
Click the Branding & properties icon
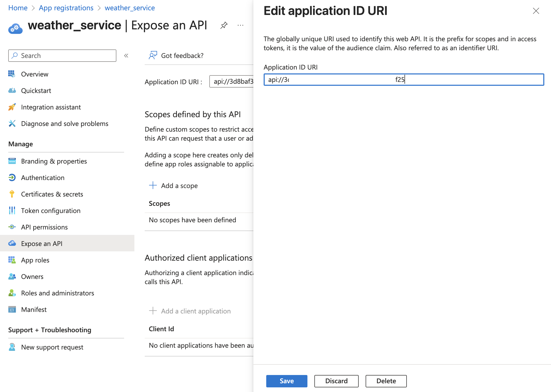12,161
